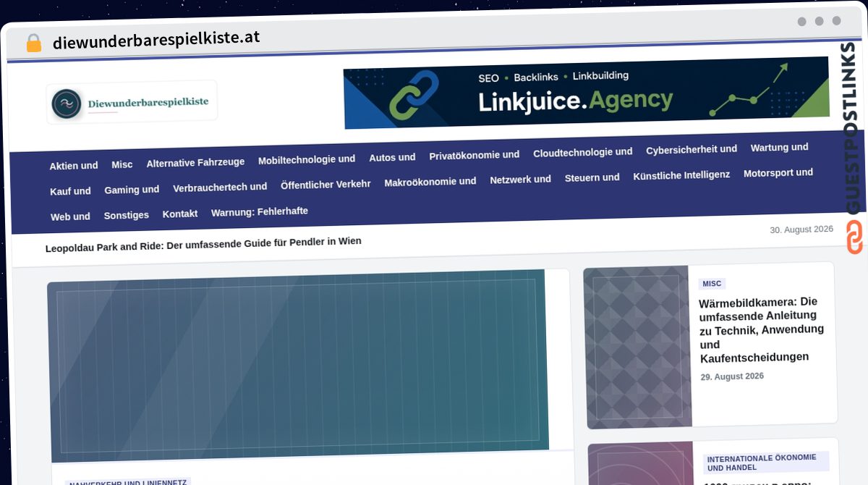Open Web und menu item
This screenshot has height=485, width=868.
(71, 216)
